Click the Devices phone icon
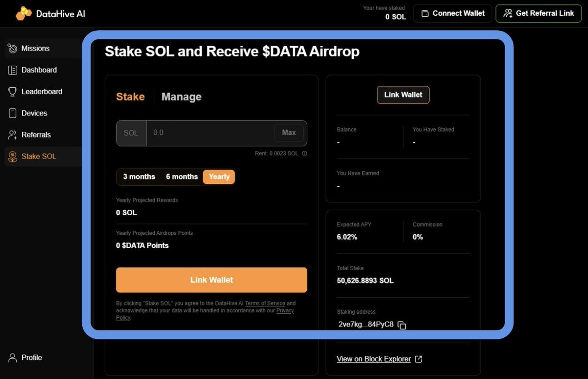Viewport: 588px width, 379px height. [13, 113]
